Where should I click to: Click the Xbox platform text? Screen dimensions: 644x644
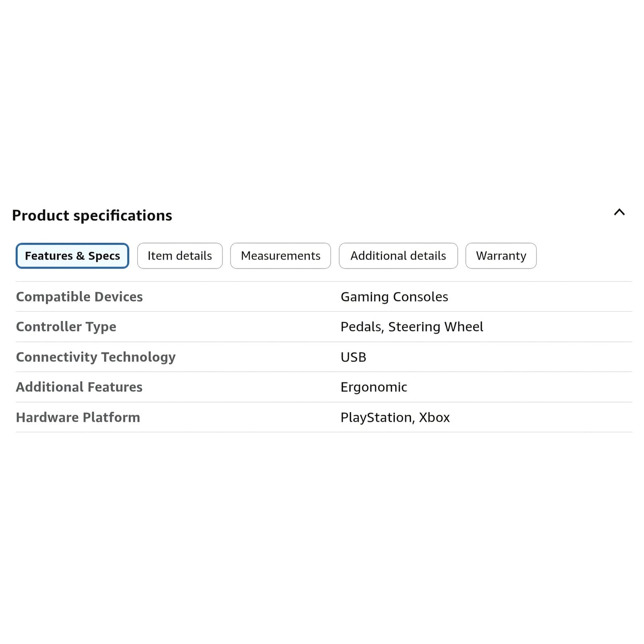point(434,418)
